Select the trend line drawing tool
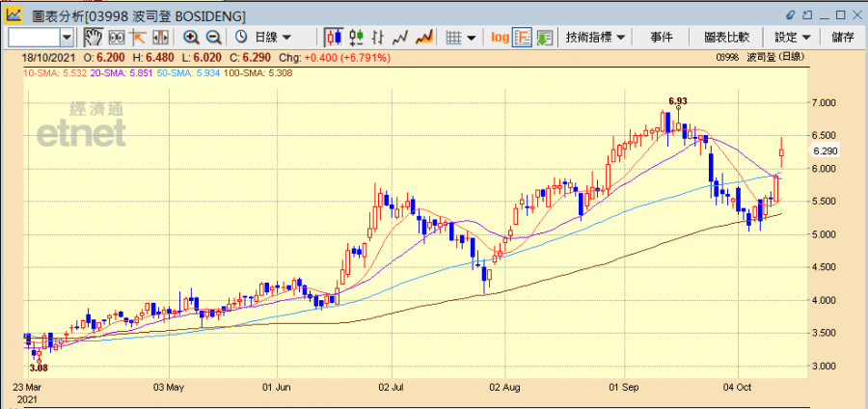Image resolution: width=868 pixels, height=409 pixels. pos(138,37)
